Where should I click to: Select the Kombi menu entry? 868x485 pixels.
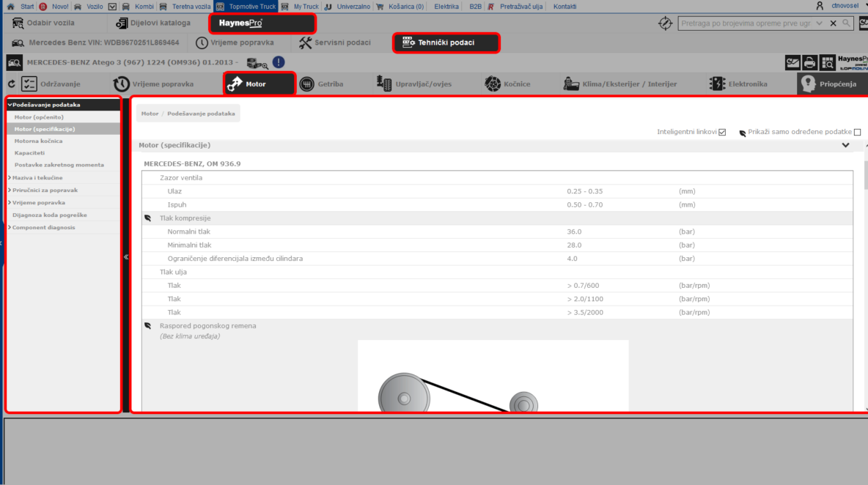[138, 7]
